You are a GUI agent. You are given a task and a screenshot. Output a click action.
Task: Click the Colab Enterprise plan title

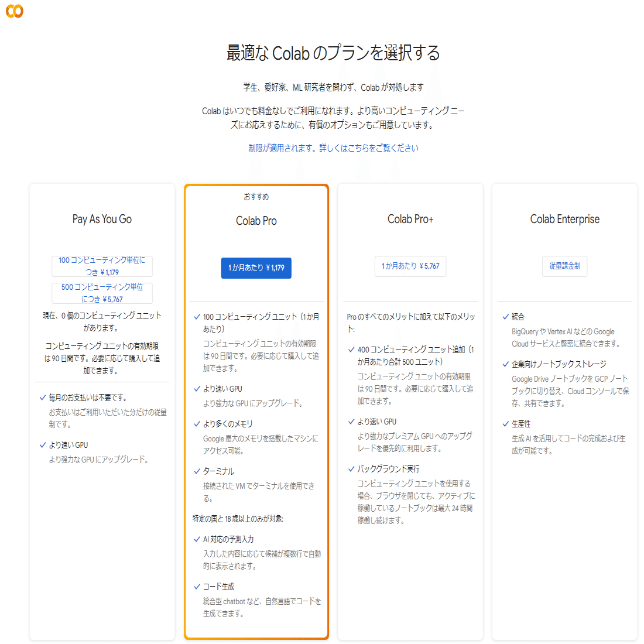[565, 220]
